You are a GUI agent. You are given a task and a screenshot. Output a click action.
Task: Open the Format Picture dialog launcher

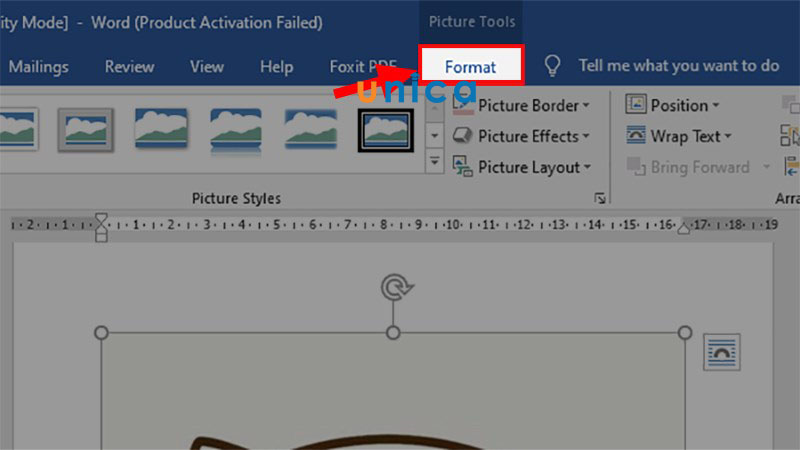(x=600, y=198)
